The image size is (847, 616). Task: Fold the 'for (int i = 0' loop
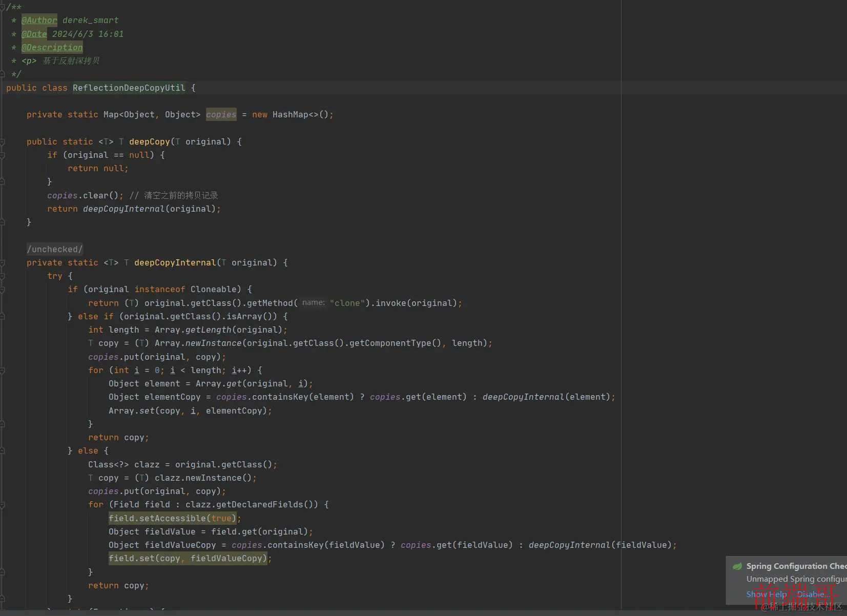pos(3,371)
